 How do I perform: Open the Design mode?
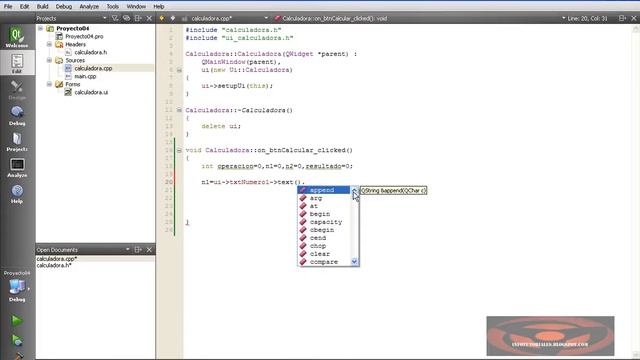(x=17, y=89)
